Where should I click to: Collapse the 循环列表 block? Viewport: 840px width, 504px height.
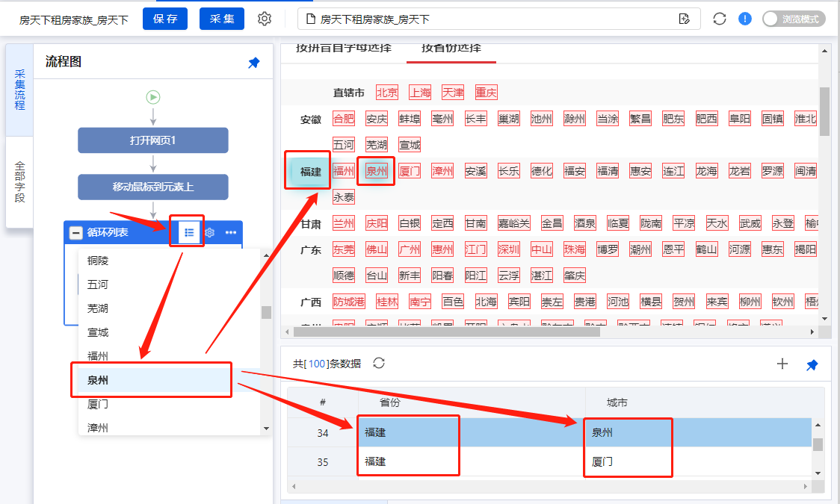(76, 232)
